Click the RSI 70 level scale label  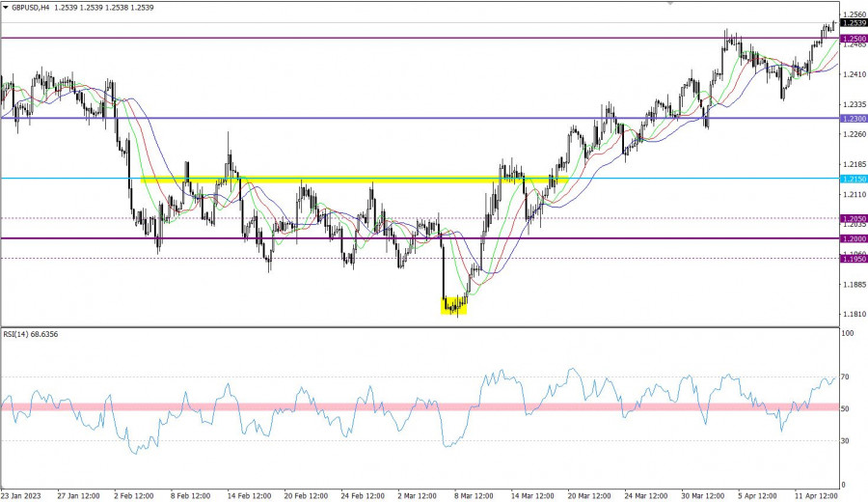(848, 376)
